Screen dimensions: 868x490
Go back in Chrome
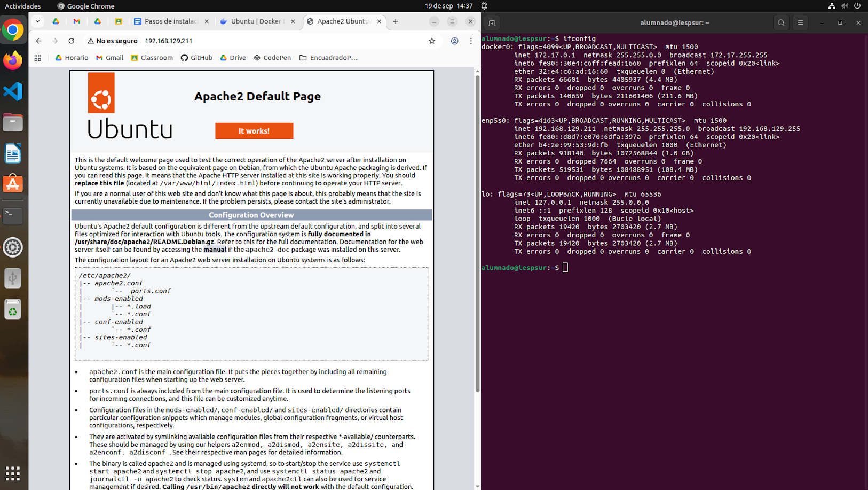(x=38, y=41)
